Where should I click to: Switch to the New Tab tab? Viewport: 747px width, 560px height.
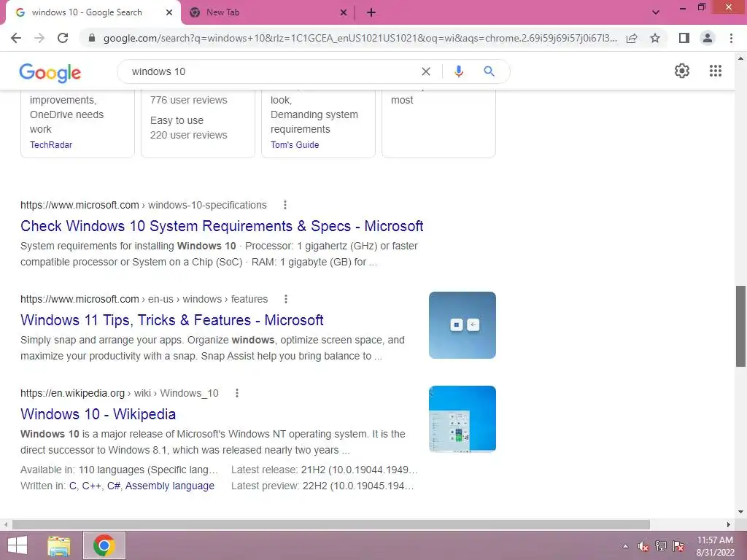point(223,12)
